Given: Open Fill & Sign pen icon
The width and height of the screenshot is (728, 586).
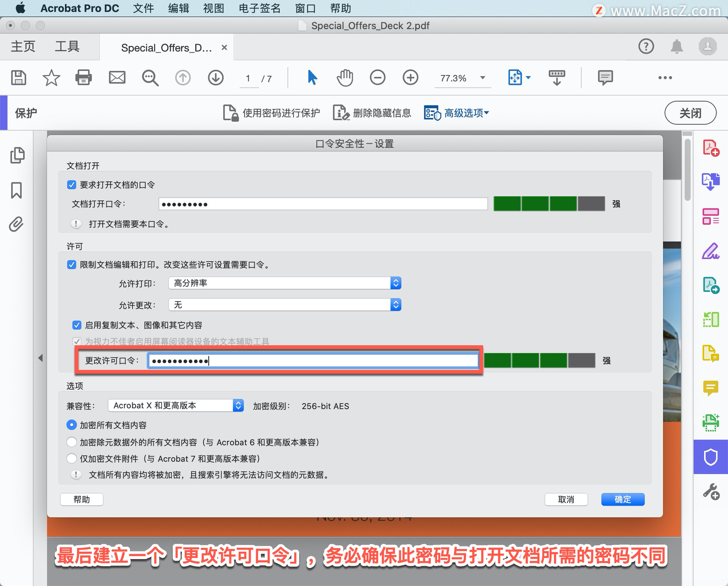Looking at the screenshot, I should (711, 251).
